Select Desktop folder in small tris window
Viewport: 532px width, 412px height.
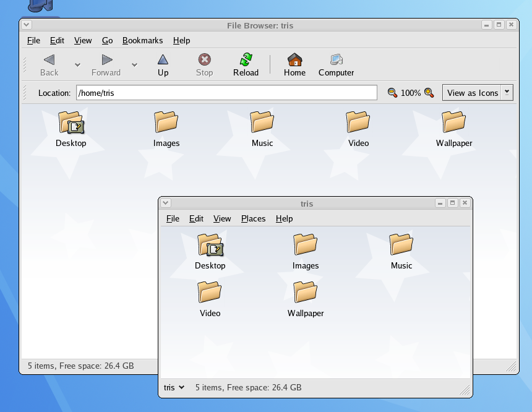click(210, 252)
